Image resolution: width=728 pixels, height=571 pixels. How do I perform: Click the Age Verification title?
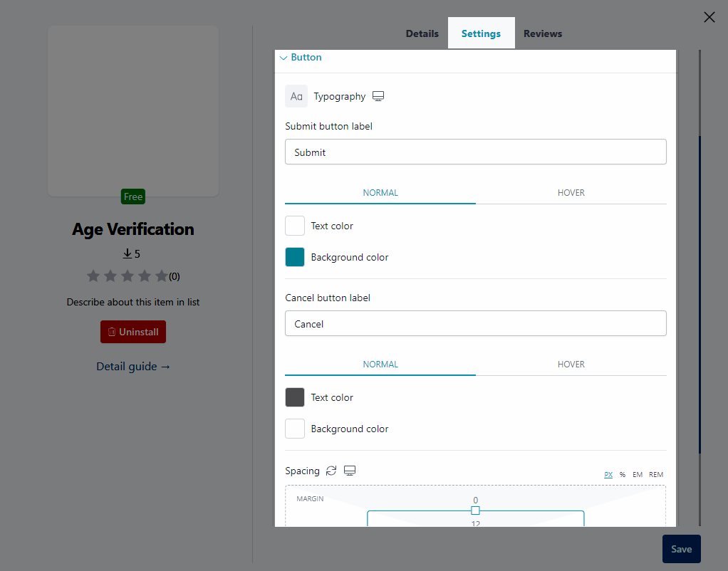[133, 229]
